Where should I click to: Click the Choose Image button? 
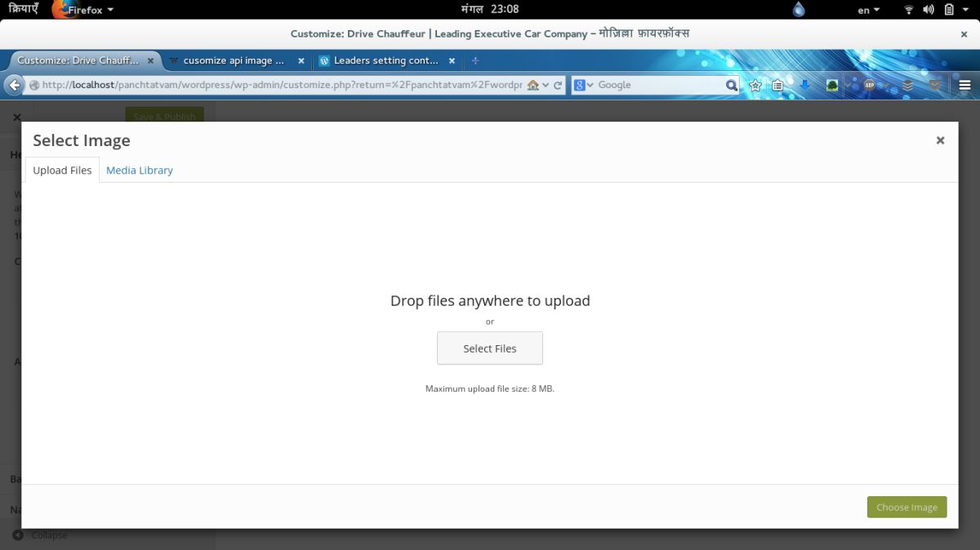pyautogui.click(x=907, y=507)
